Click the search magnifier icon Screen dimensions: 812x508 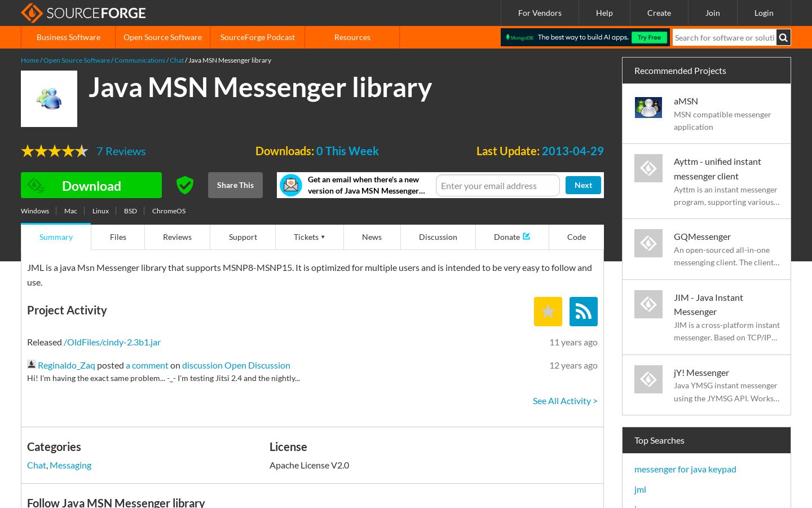[783, 37]
